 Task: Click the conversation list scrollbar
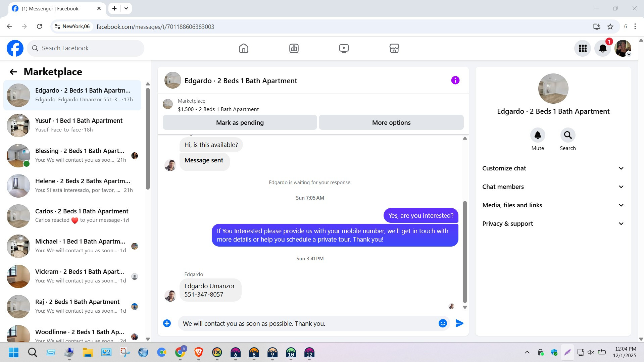click(148, 138)
